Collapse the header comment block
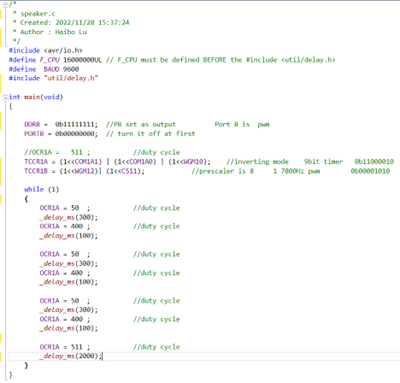Viewport: 400px width, 383px height. click(x=5, y=4)
